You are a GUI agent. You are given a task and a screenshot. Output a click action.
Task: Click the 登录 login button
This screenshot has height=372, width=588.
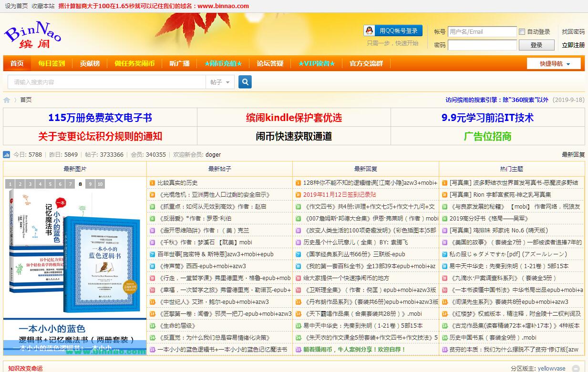pyautogui.click(x=536, y=45)
